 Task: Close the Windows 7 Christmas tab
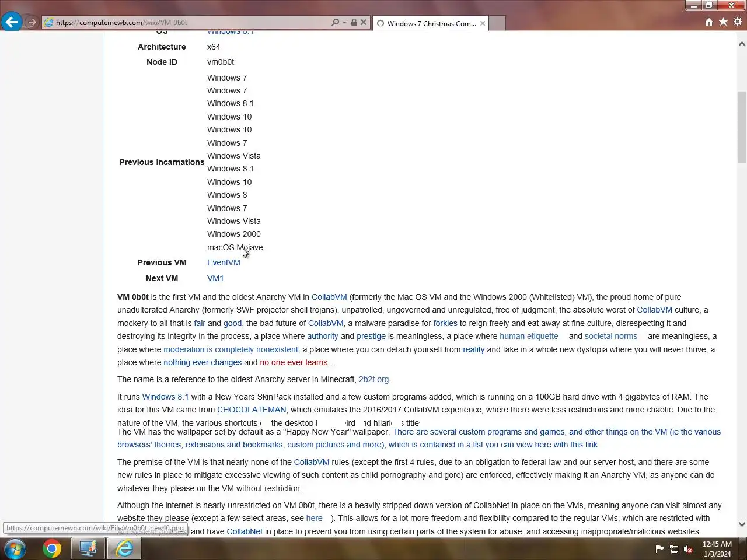tap(483, 23)
